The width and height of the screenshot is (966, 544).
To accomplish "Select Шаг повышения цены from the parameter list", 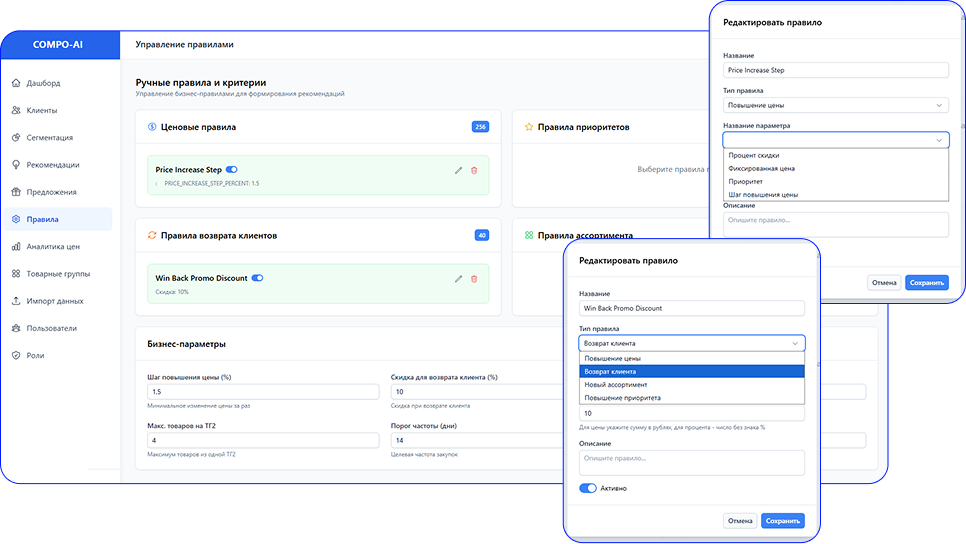I will click(763, 195).
